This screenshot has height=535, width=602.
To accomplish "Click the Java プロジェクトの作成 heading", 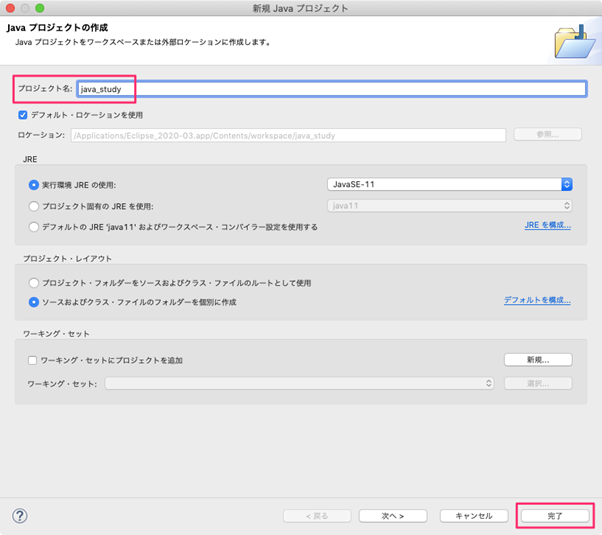I will pos(57,28).
